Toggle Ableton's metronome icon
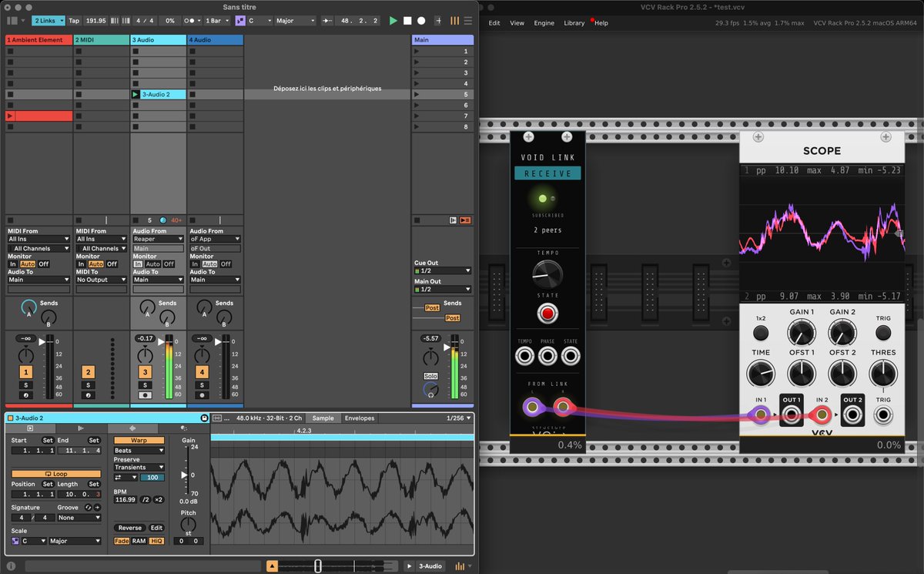 click(x=189, y=21)
